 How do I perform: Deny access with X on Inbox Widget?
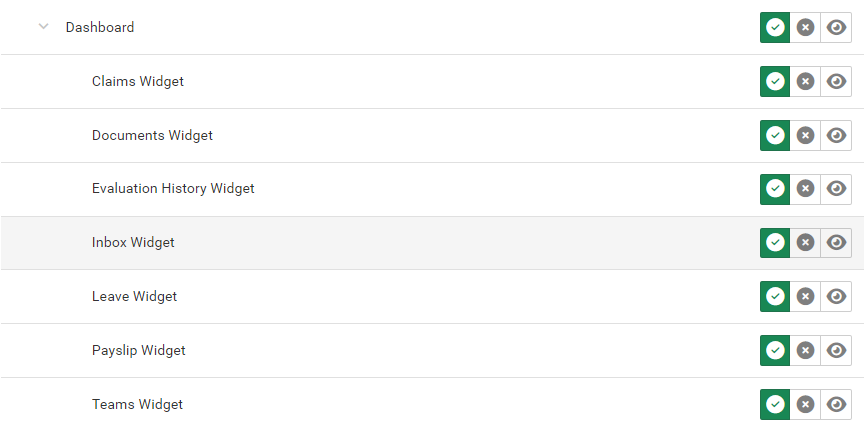805,242
